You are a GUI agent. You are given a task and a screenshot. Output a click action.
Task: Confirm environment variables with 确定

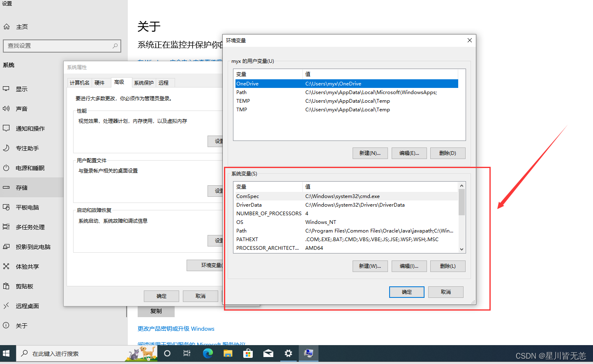click(x=406, y=292)
